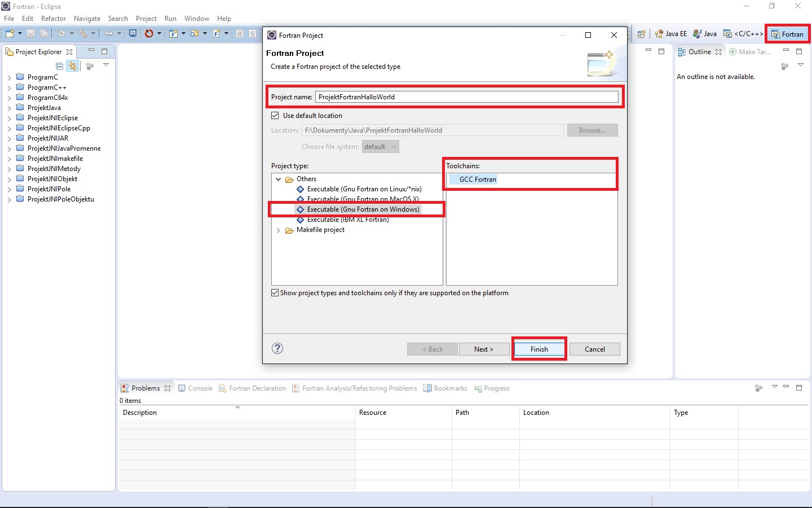Switch to the C/C++ perspective
Screen dimensions: 812x508
point(743,34)
